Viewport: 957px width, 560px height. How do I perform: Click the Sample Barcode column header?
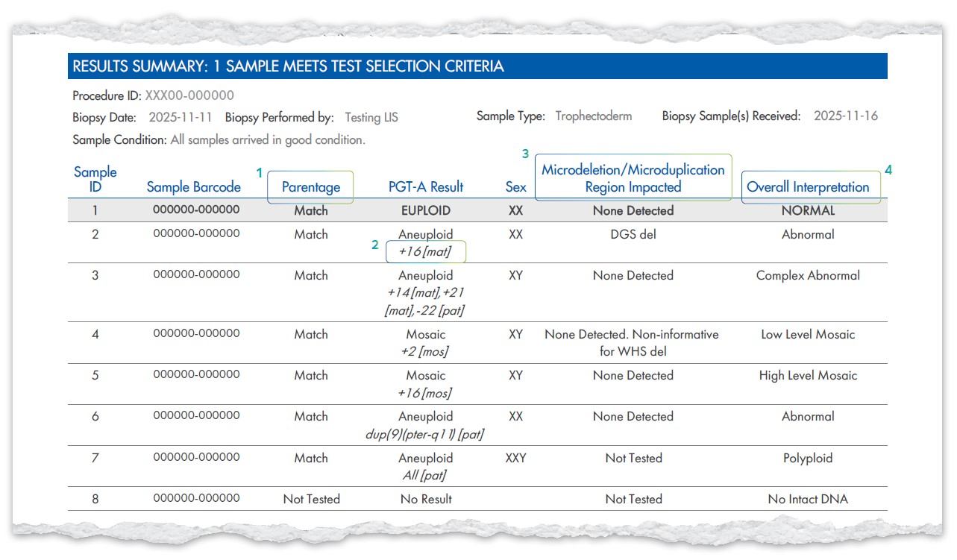193,187
